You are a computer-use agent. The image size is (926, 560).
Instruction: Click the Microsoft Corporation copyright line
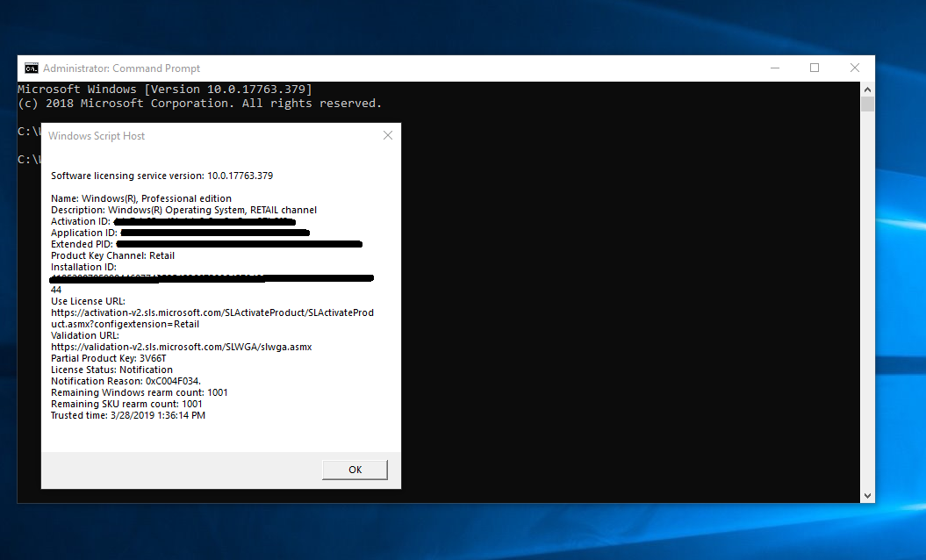pos(199,104)
